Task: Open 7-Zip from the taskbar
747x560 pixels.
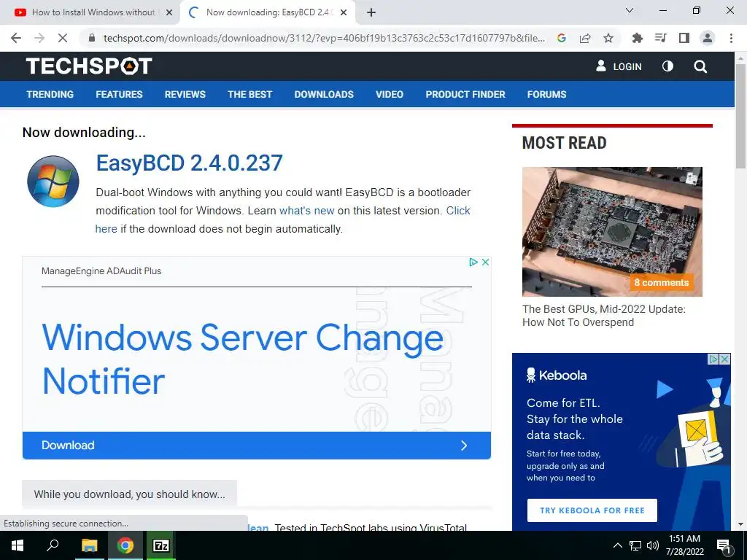Action: [x=161, y=545]
